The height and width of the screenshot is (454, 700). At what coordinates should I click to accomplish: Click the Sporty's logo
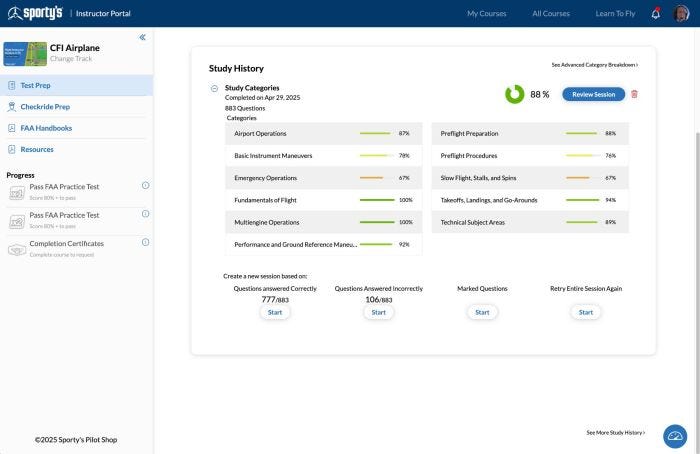point(35,13)
